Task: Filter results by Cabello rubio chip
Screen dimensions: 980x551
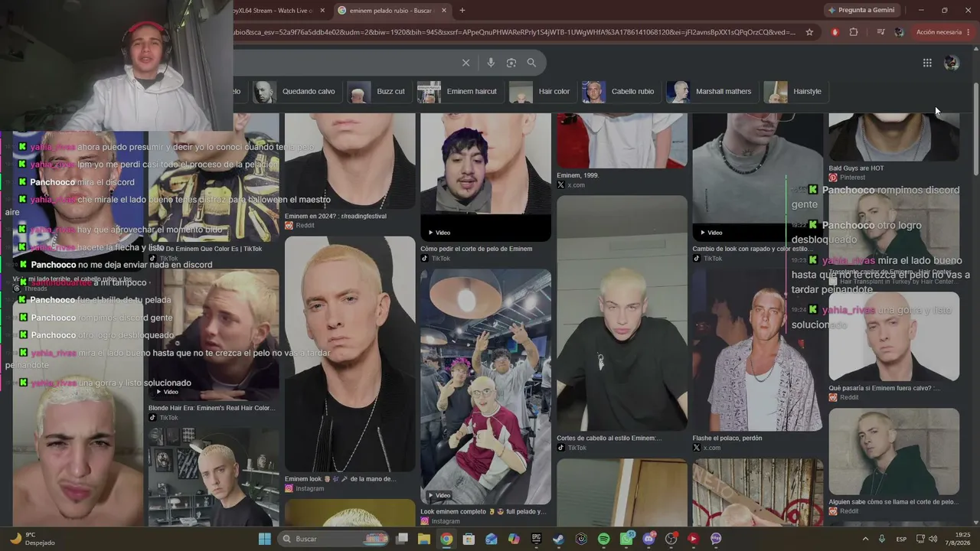Action: coord(619,91)
